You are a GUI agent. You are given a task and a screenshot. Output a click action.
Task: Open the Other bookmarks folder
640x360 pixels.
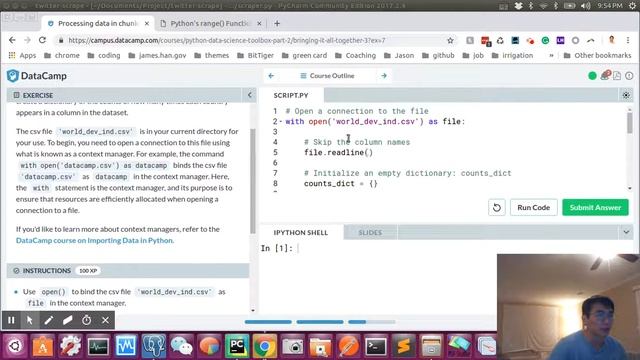[x=597, y=55]
